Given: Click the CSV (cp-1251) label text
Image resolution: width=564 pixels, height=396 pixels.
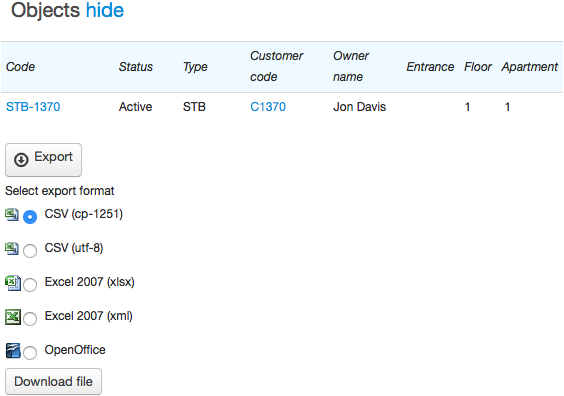Looking at the screenshot, I should point(84,214).
